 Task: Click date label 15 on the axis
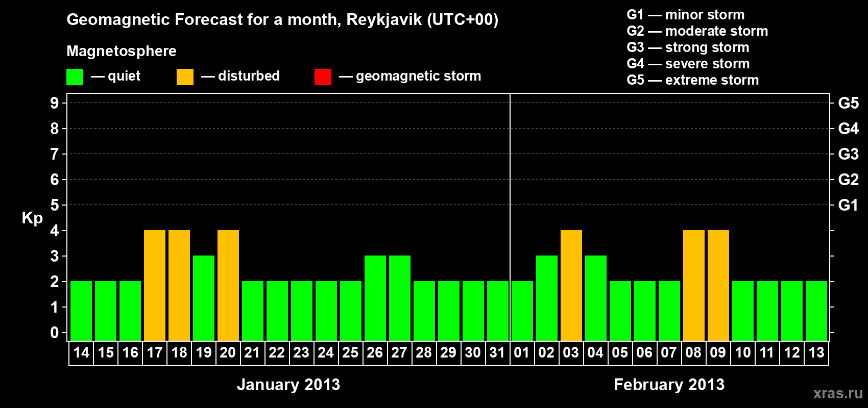coord(106,352)
